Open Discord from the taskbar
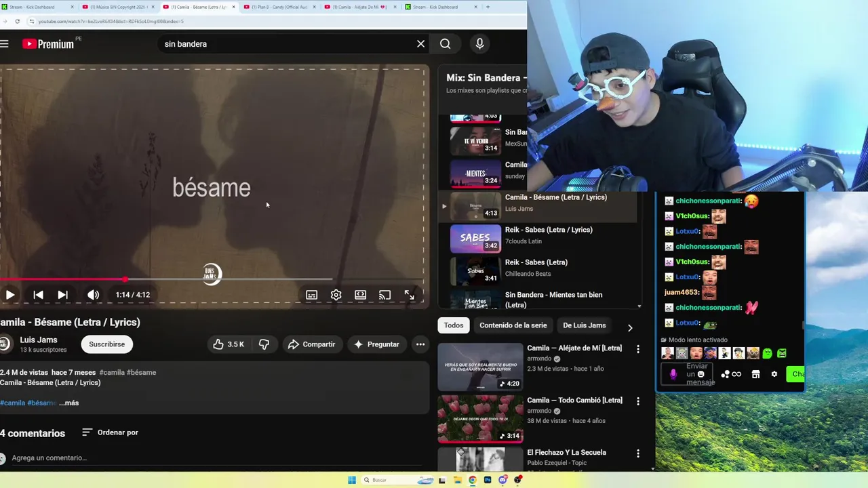 coord(502,480)
